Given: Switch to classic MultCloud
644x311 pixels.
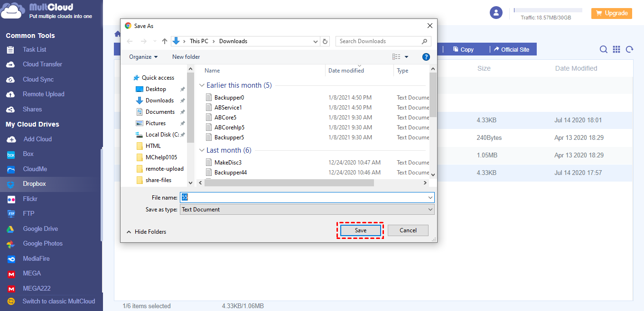Looking at the screenshot, I should pyautogui.click(x=58, y=301).
